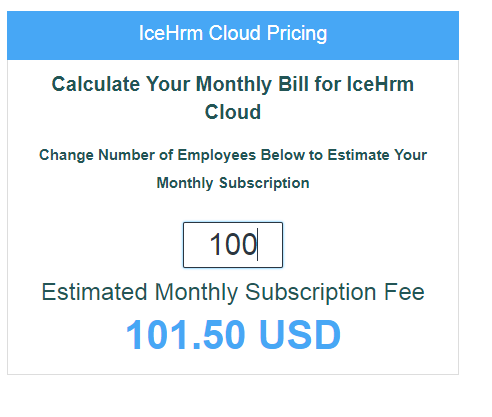Click the number of employees input field
Screen dimensions: 492x417
tap(233, 245)
